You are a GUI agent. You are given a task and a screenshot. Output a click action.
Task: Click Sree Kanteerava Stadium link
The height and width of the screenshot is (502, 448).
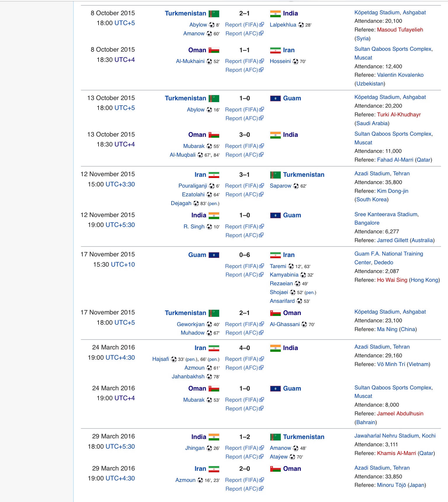pos(386,214)
